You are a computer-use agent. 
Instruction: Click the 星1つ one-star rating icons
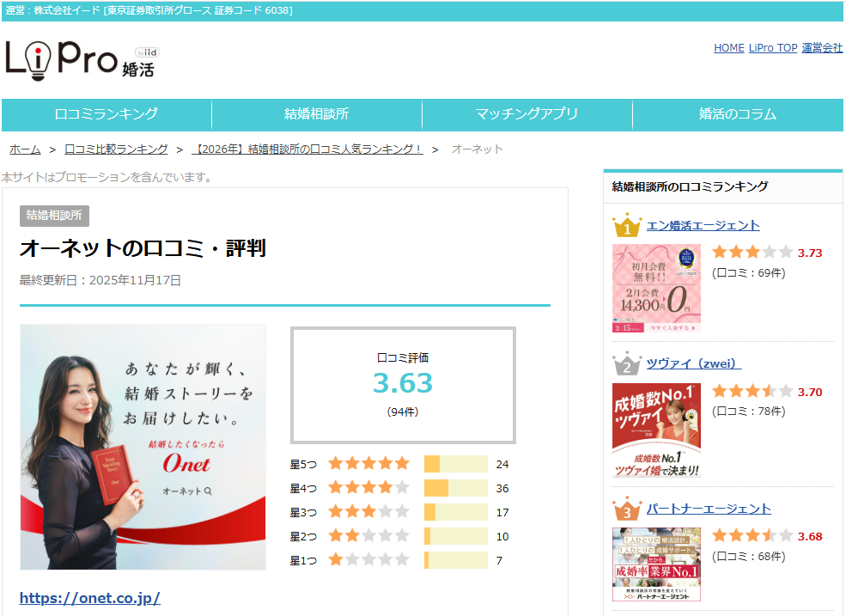point(368,560)
